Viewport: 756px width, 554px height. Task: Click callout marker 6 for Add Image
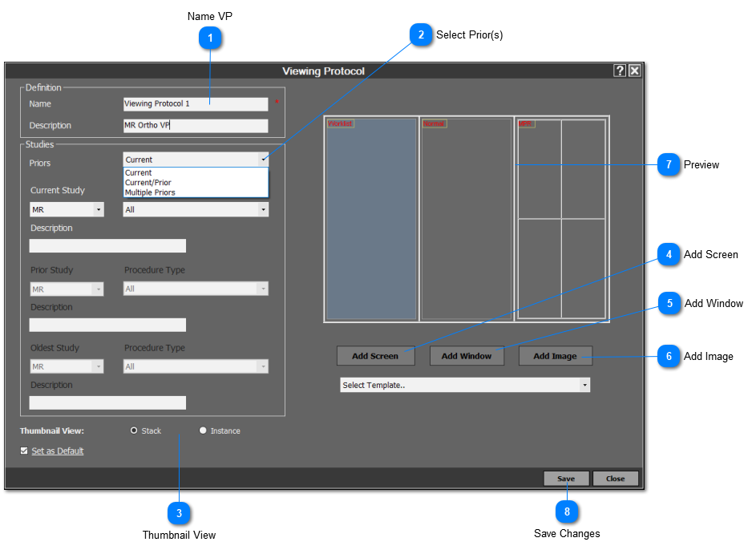[669, 357]
